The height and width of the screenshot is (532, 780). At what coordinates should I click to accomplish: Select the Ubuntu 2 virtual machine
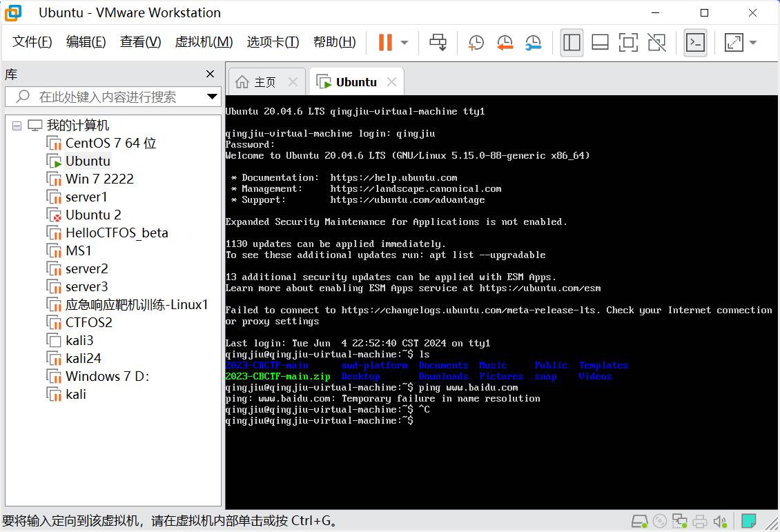pyautogui.click(x=93, y=215)
